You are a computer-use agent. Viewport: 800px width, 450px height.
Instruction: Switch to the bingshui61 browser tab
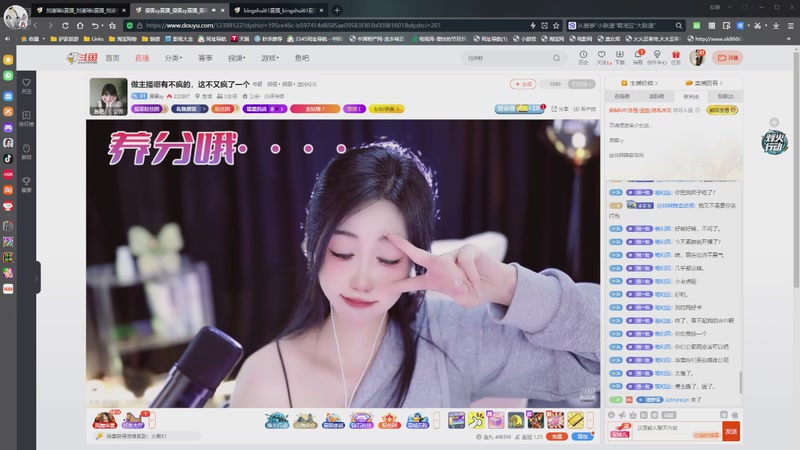(280, 10)
